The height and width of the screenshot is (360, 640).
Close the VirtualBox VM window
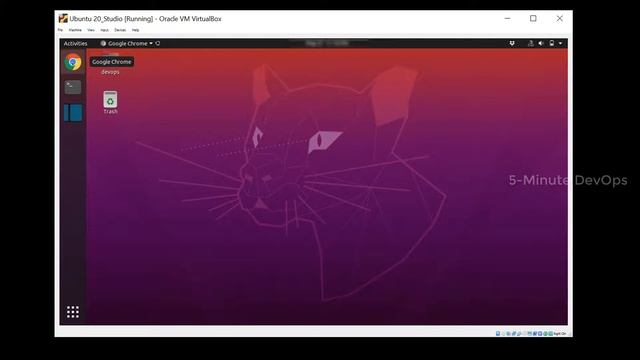point(560,18)
